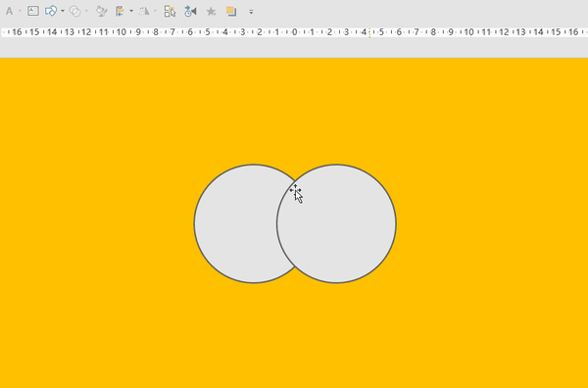588x388 pixels.
Task: Click the squares-with-cursor selection icon
Action: (x=170, y=11)
